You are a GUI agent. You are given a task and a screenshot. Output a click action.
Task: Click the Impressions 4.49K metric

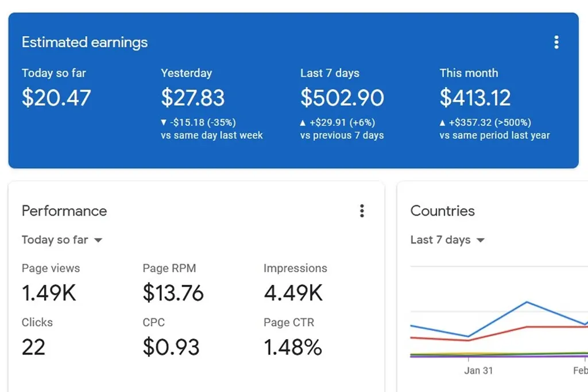[x=293, y=293]
